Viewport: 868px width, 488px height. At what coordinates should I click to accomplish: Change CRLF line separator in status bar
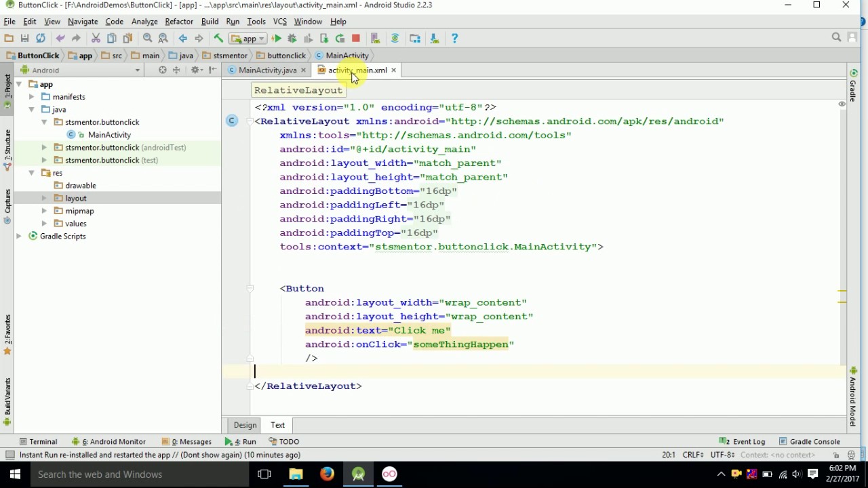point(694,455)
